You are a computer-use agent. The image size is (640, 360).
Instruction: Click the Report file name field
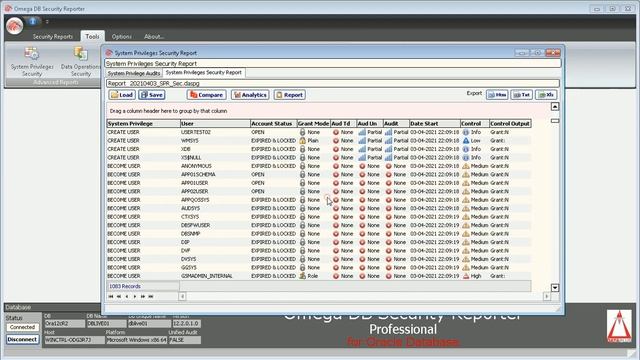(x=332, y=83)
